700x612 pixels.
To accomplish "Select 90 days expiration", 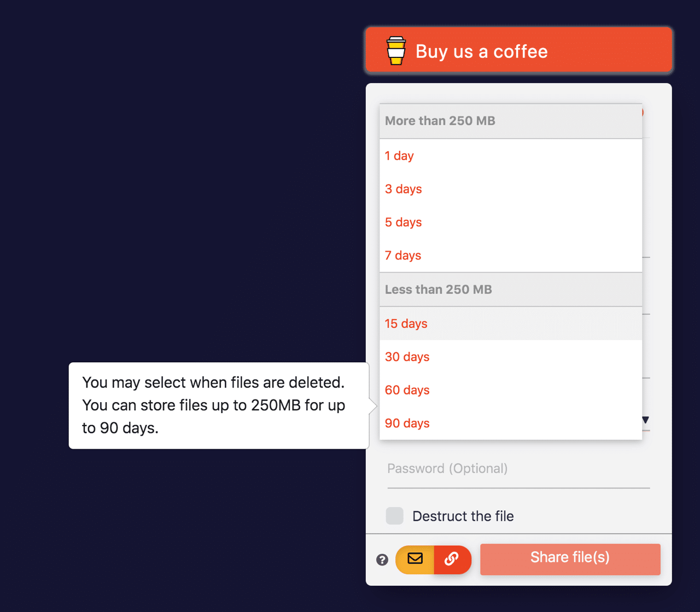I will (407, 423).
